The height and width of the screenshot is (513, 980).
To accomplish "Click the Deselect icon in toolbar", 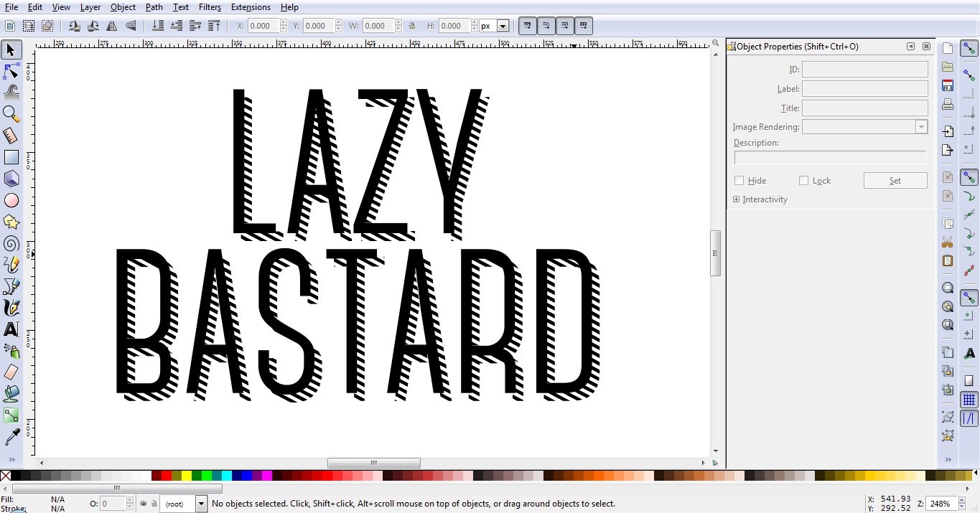I will tap(47, 26).
